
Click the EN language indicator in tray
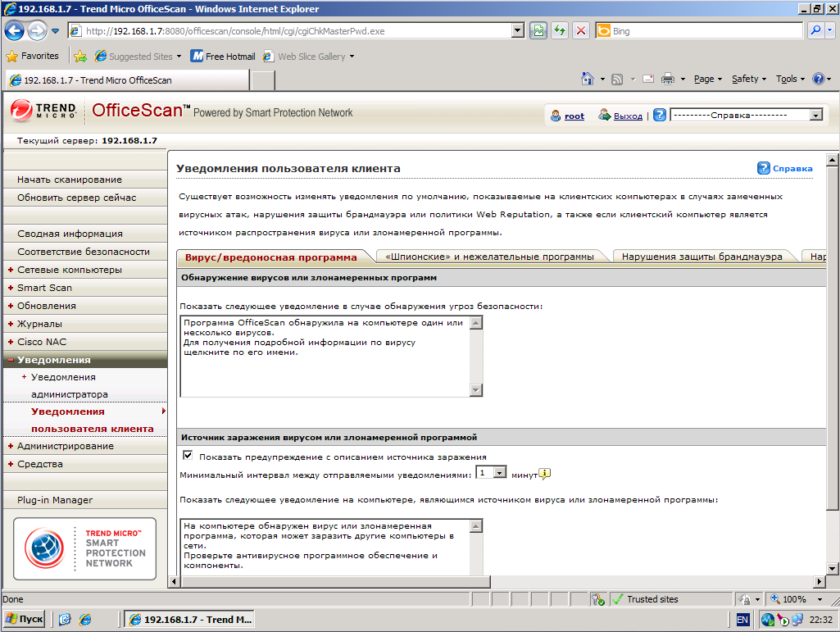742,620
